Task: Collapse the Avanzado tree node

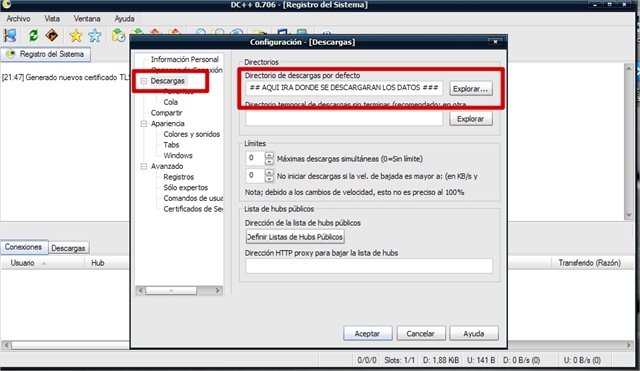Action: click(144, 166)
